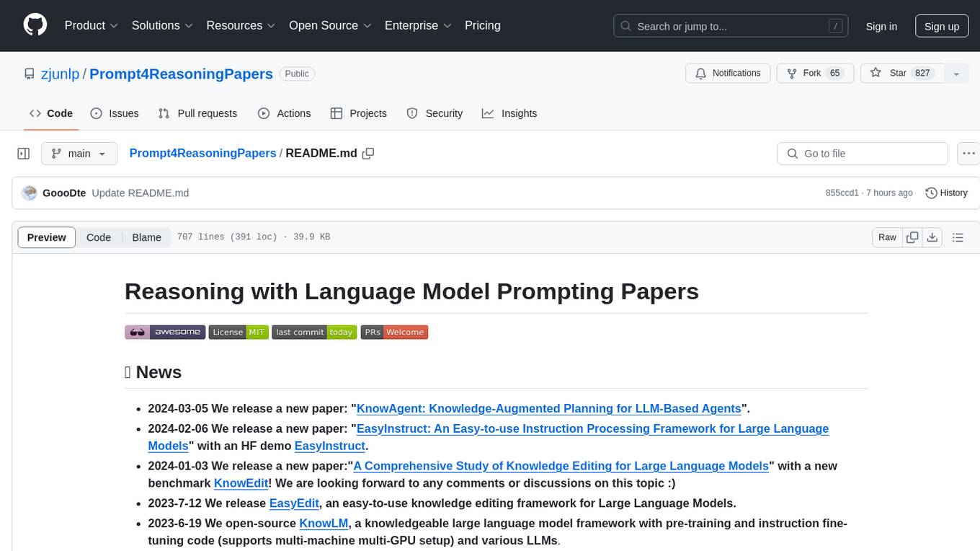
Task: Click the License MIT badge
Action: pos(239,332)
